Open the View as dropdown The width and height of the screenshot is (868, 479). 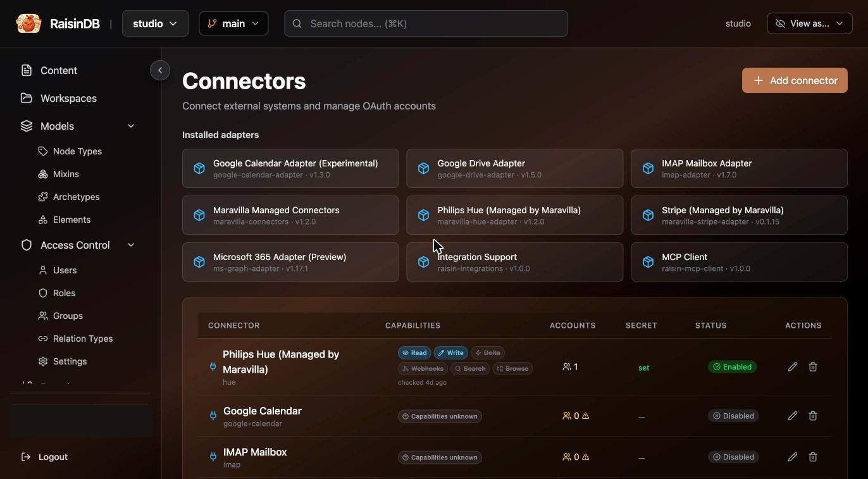pyautogui.click(x=809, y=23)
